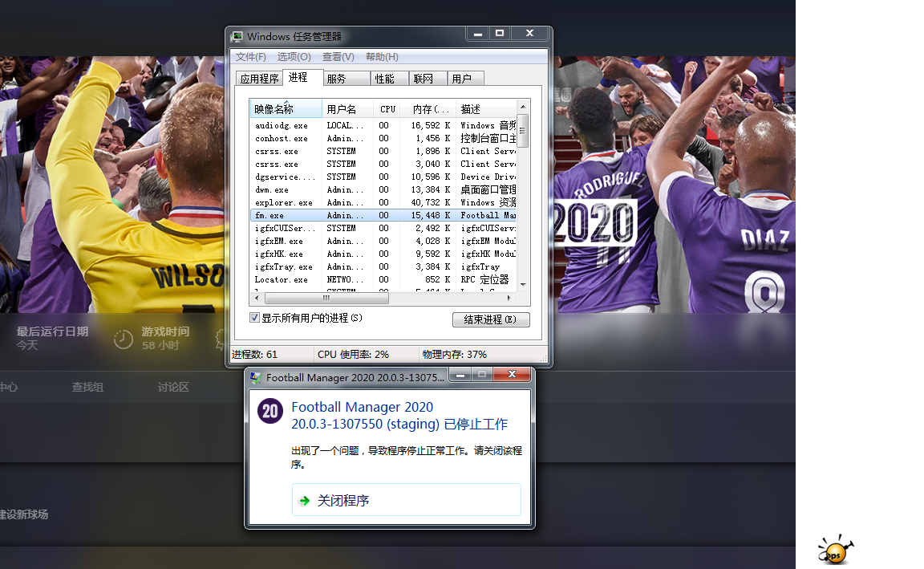Click the Football Manager 20 badge icon
The width and height of the screenshot is (924, 569).
(x=270, y=412)
